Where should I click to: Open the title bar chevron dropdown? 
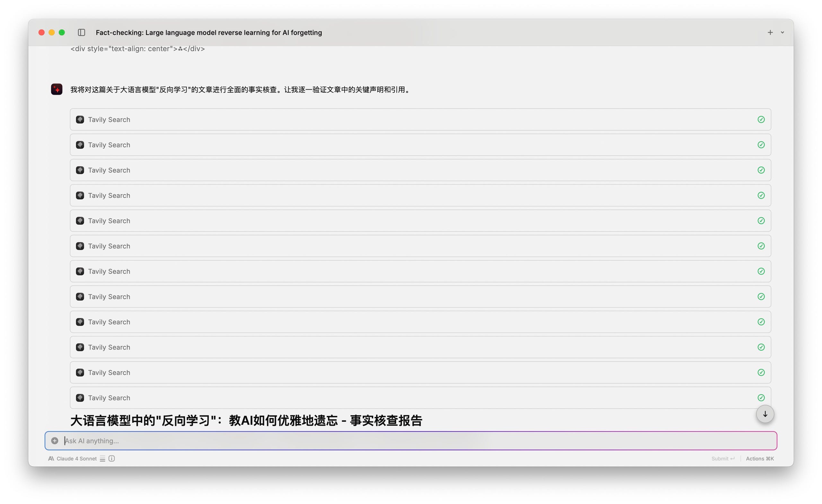782,32
